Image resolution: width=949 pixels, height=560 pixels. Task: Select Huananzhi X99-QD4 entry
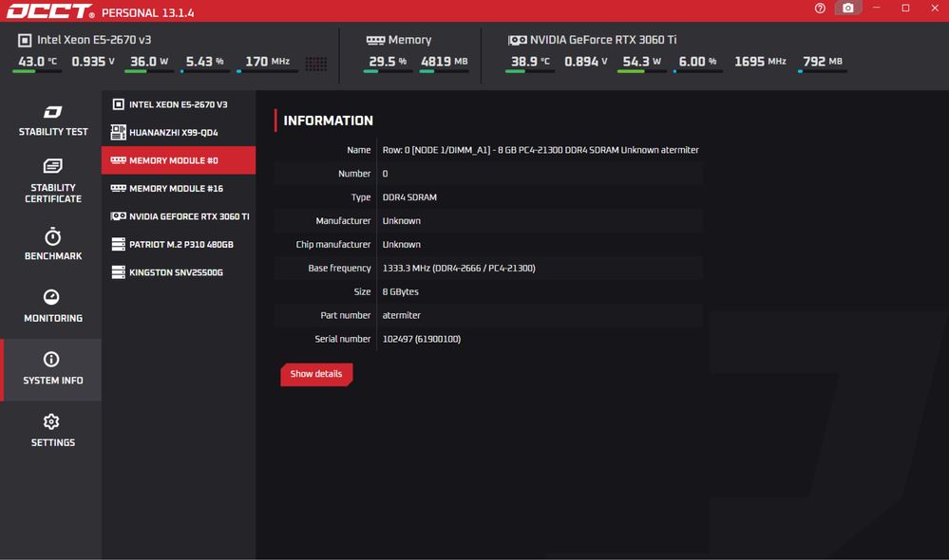pyautogui.click(x=179, y=132)
